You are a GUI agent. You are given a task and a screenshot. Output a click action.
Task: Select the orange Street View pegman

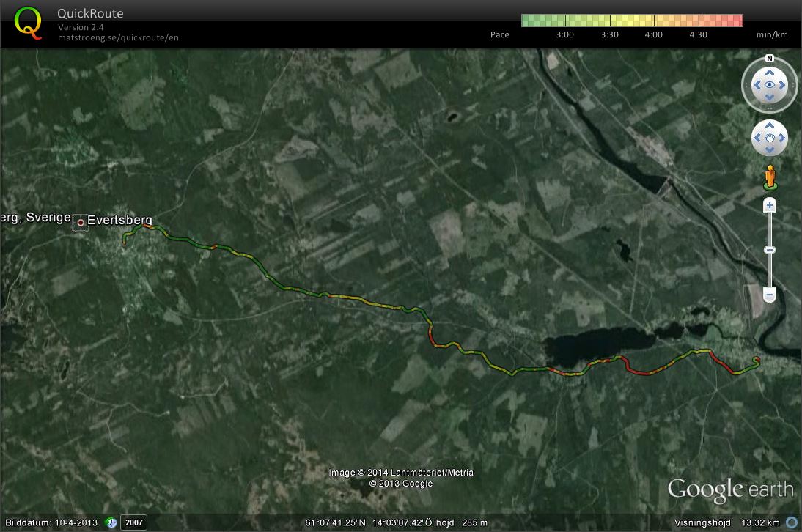[x=770, y=177]
